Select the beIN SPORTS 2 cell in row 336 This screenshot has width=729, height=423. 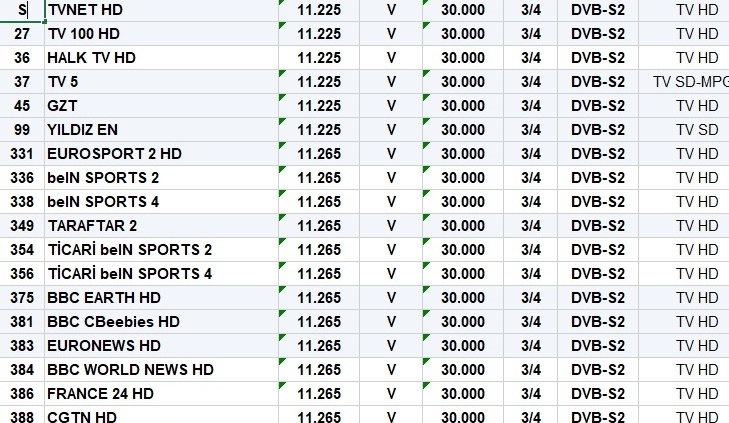[162, 178]
